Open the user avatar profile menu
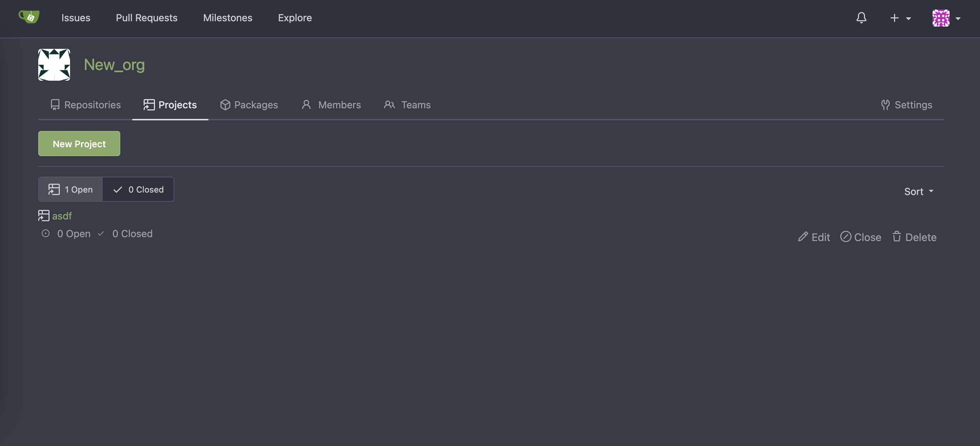The image size is (980, 446). coord(946,18)
